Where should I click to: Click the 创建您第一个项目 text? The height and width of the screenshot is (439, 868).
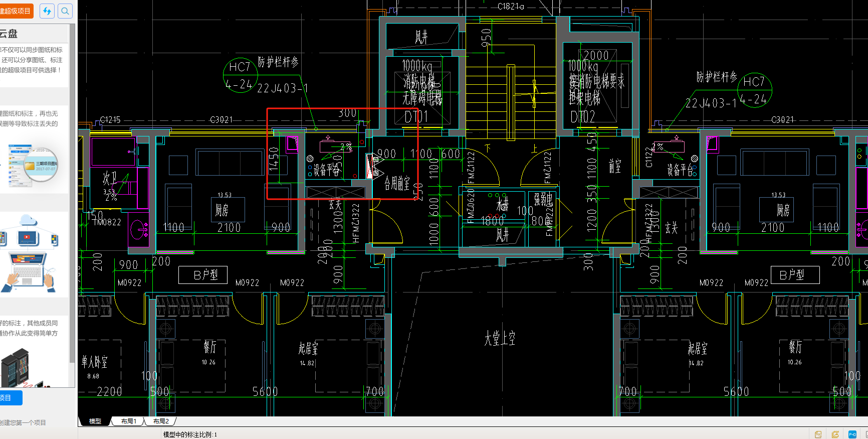click(23, 422)
